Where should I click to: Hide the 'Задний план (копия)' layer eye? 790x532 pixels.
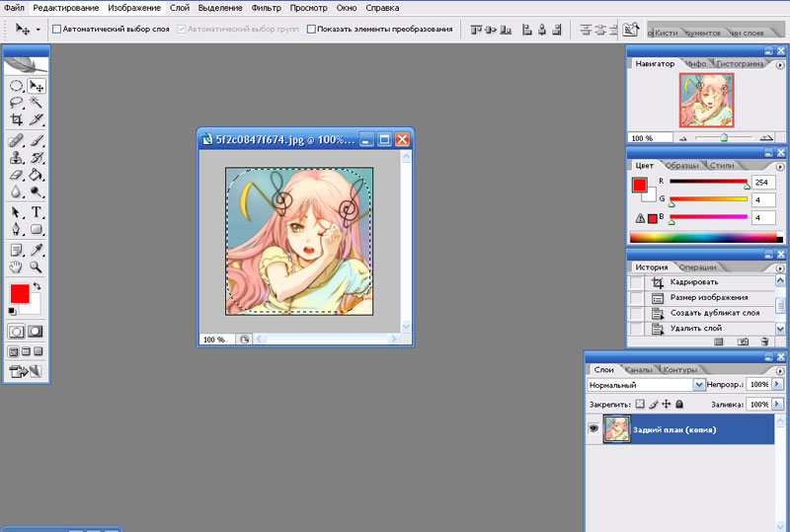[x=593, y=429]
